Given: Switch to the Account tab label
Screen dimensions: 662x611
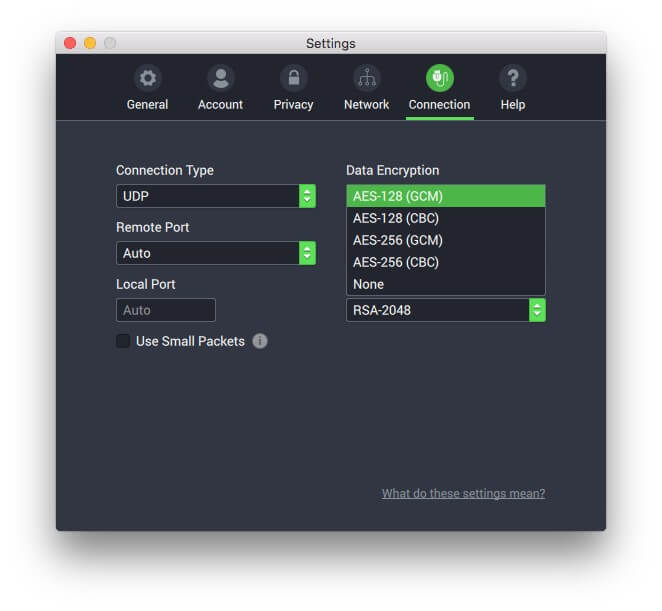Looking at the screenshot, I should (x=220, y=104).
